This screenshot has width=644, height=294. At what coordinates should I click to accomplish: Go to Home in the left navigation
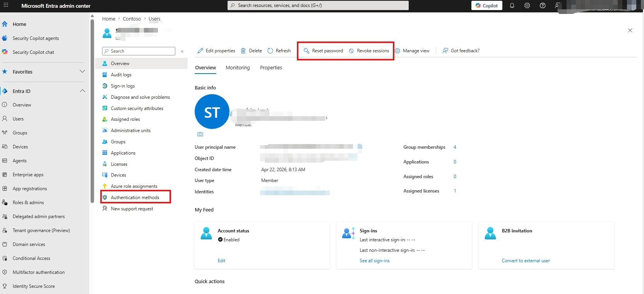pyautogui.click(x=19, y=24)
